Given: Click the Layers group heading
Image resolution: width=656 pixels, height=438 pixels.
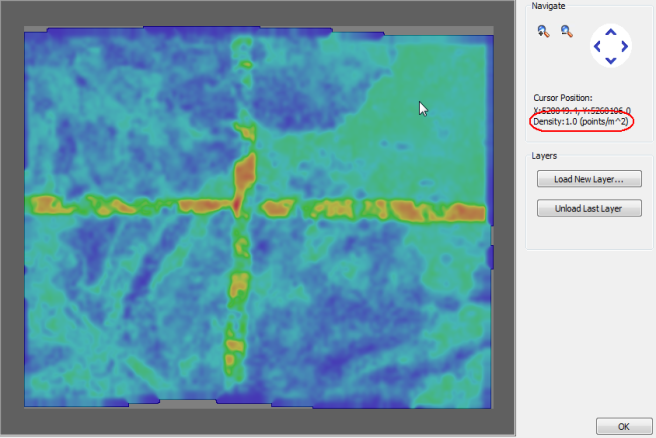Looking at the screenshot, I should tap(544, 156).
